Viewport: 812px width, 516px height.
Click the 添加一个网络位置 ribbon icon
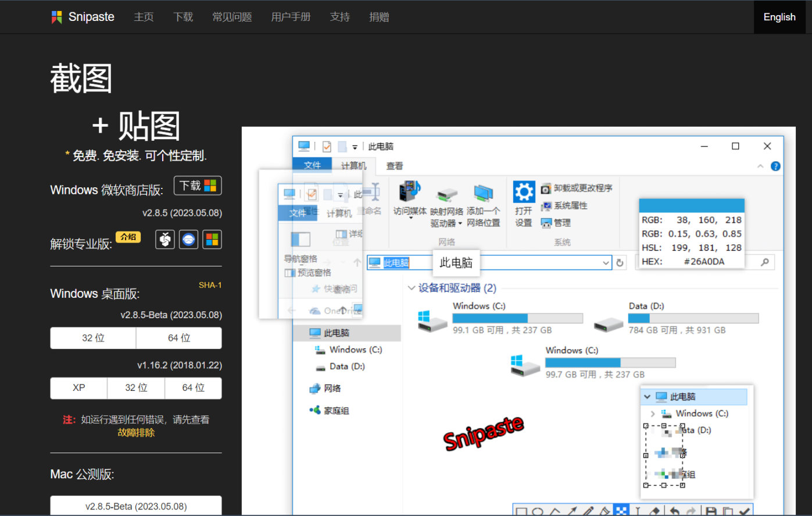click(x=483, y=192)
